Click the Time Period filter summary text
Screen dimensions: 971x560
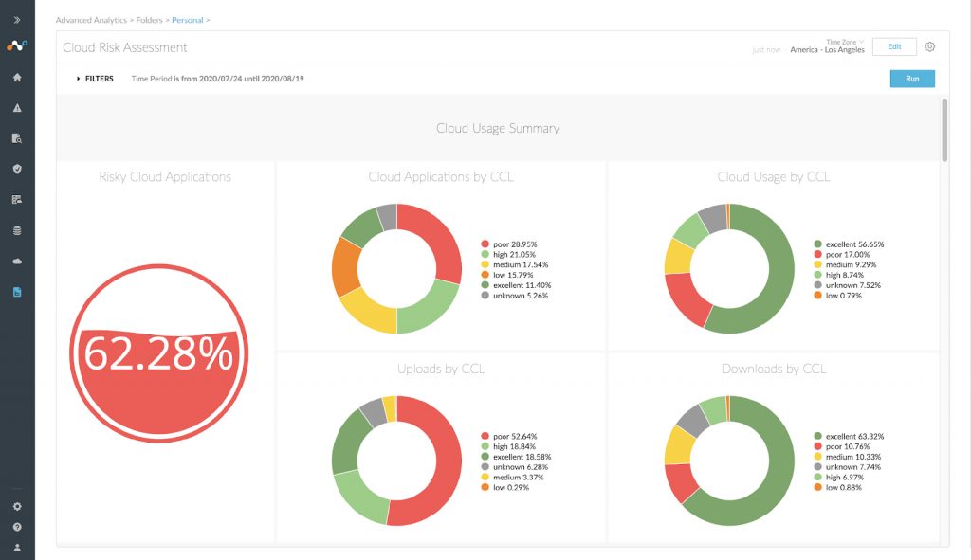[x=217, y=79]
